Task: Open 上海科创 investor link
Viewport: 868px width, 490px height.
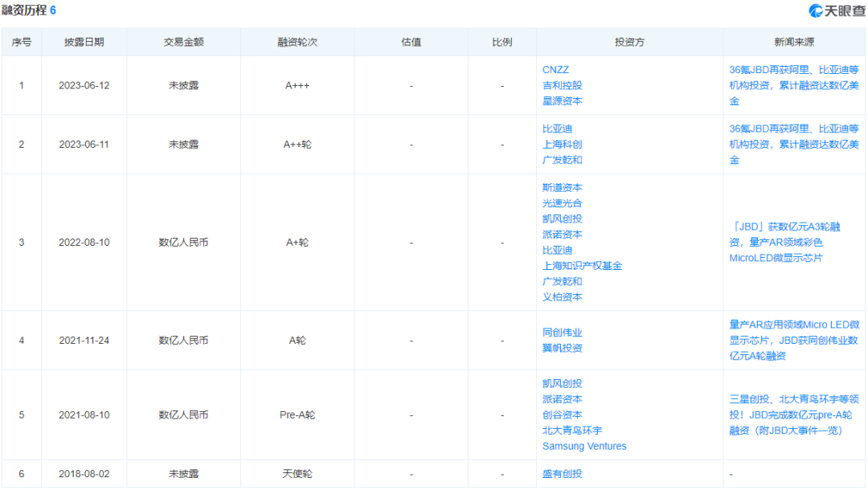Action: click(562, 145)
